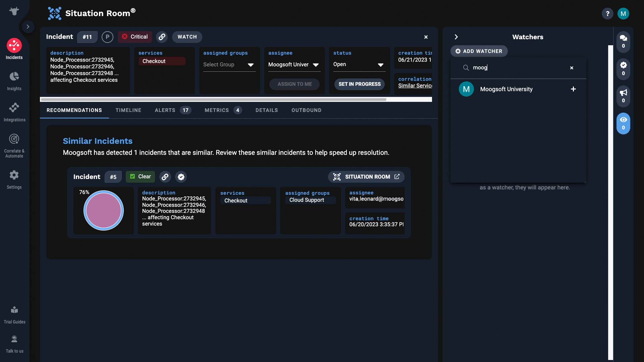Expand the left navigation sidebar
The image size is (644, 362).
coord(28,26)
